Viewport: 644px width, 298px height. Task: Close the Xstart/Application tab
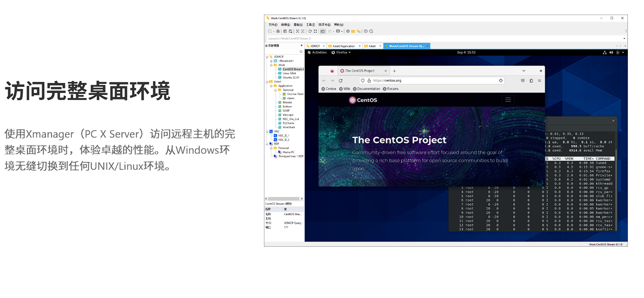(359, 46)
